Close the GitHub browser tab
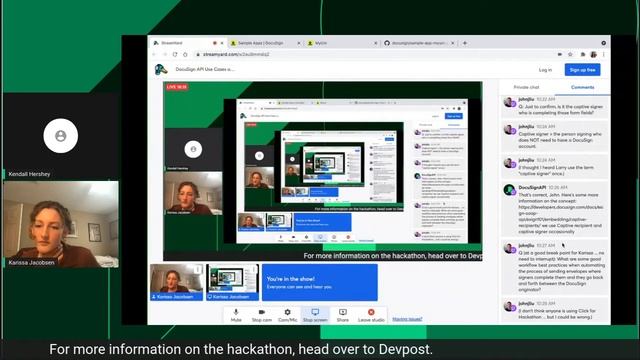The image size is (640, 360). coord(453,43)
